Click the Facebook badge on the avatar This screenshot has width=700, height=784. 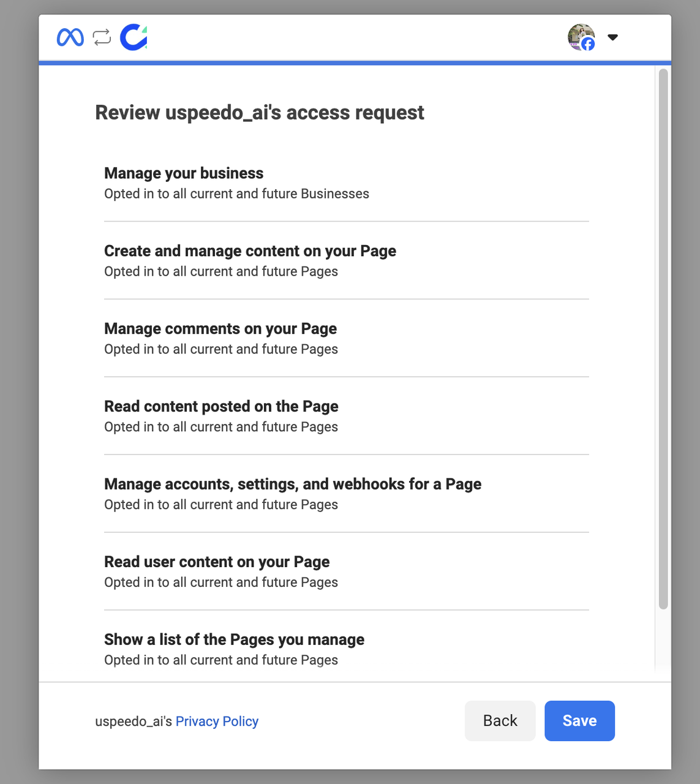coord(588,44)
